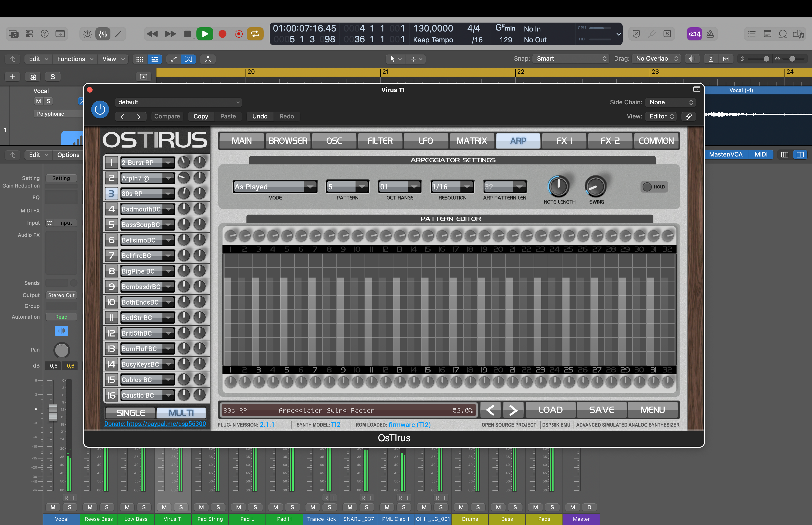The image size is (812, 525).
Task: Go to next plugin preset arrow
Action: 139,117
